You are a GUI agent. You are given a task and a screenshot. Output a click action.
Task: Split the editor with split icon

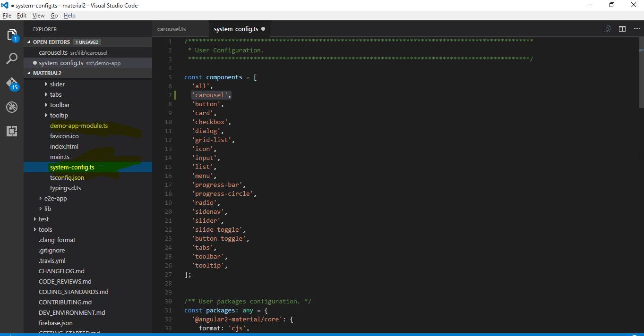(x=622, y=29)
